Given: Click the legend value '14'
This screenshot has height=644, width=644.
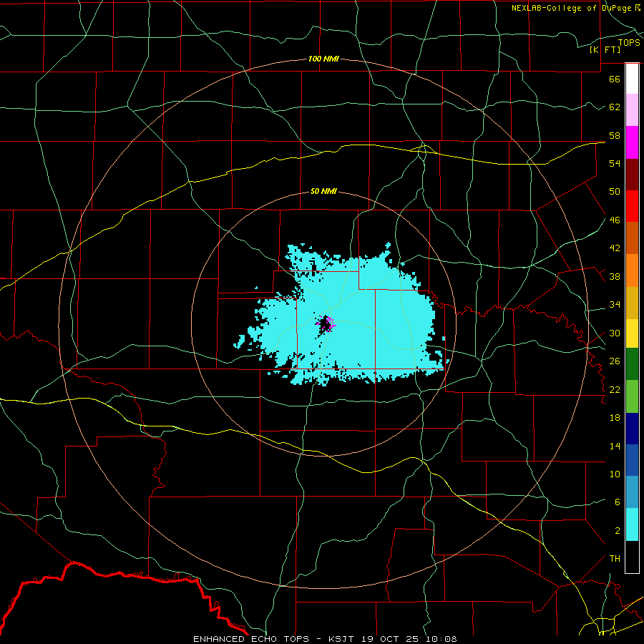Looking at the screenshot, I should pyautogui.click(x=615, y=446).
